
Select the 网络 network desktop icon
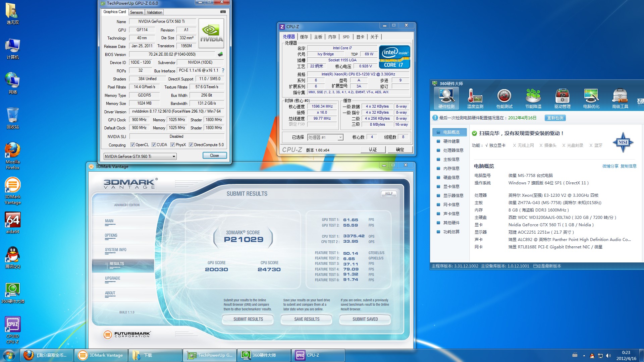pos(12,83)
